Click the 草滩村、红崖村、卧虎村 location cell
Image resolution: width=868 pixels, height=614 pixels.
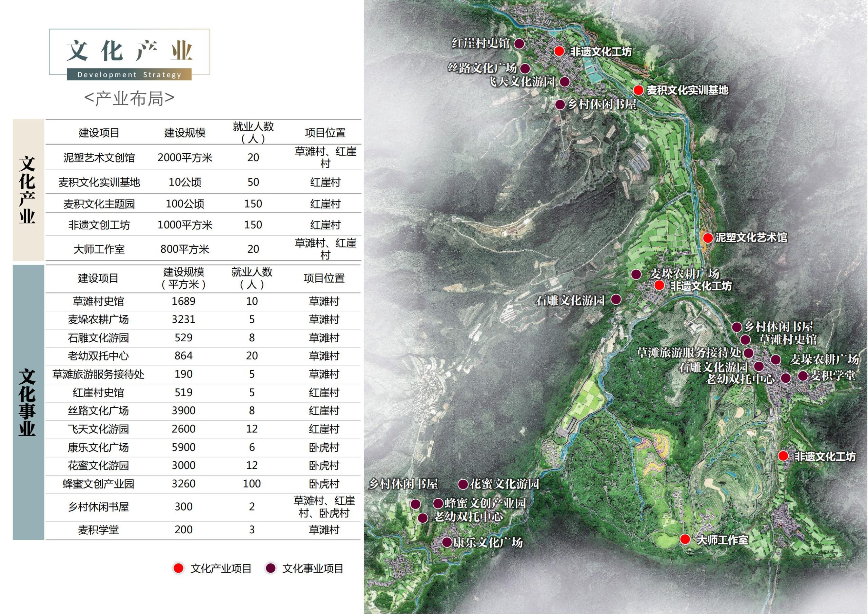coord(324,507)
